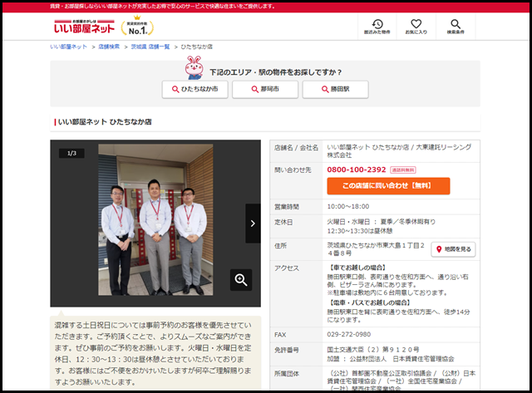This screenshot has height=393, width=532.
Task: Click the No.1 award badge
Action: (x=137, y=27)
